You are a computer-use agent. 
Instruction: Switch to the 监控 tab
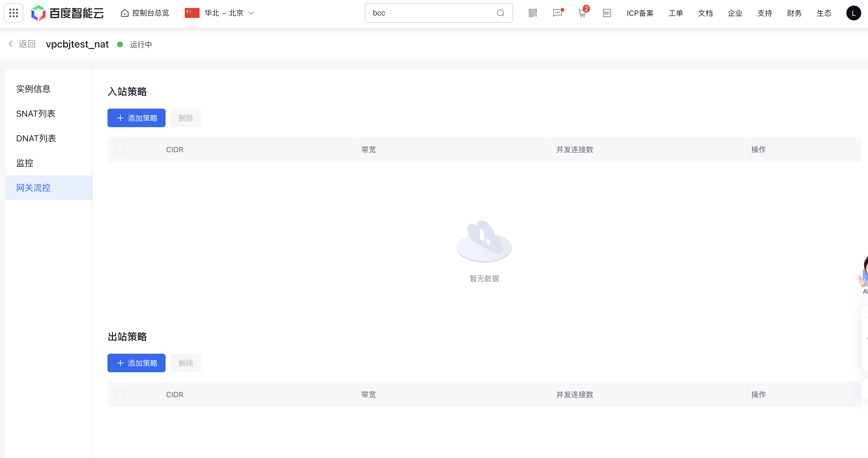point(25,163)
